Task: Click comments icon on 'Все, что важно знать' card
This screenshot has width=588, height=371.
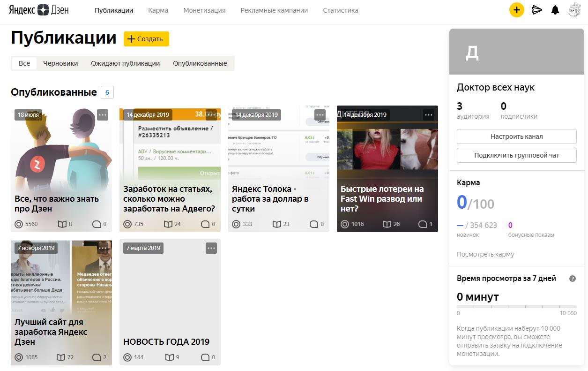Action: [97, 224]
